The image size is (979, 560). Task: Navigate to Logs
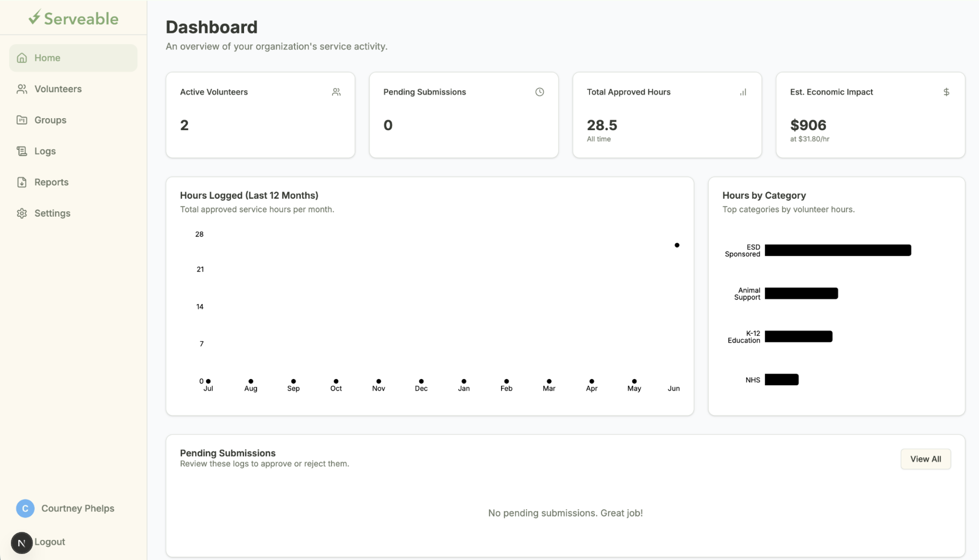(73, 151)
